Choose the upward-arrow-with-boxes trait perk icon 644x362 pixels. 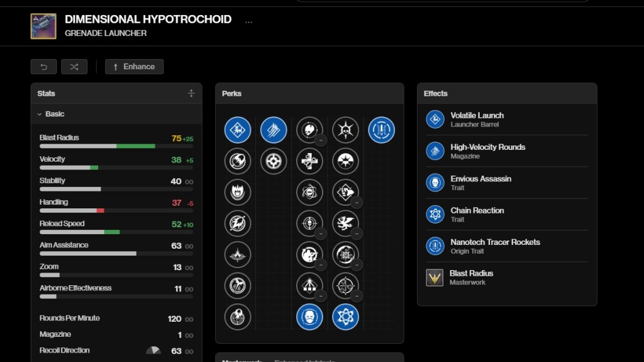point(309,285)
